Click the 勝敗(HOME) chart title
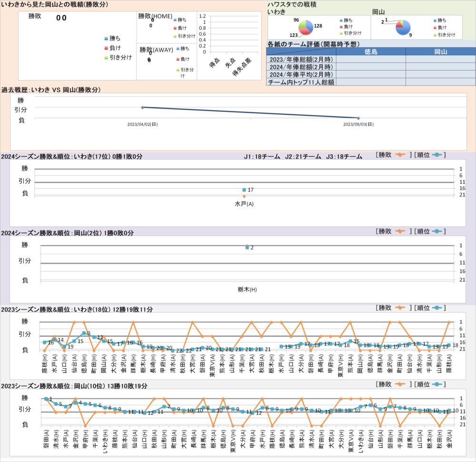 (155, 16)
